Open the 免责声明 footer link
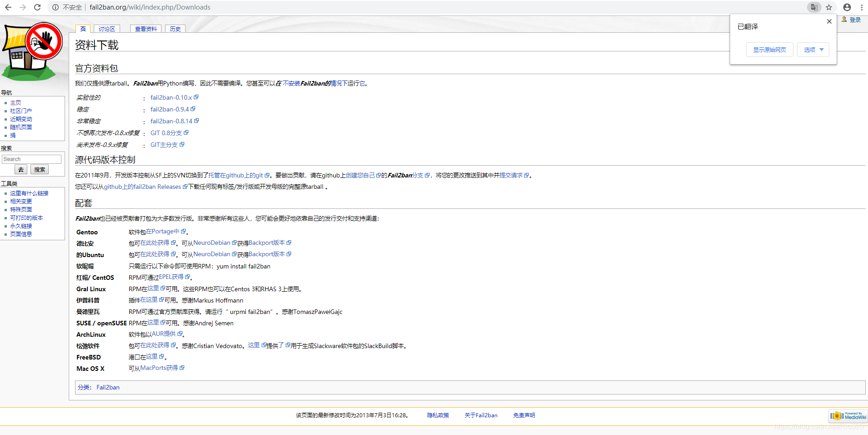Image resolution: width=868 pixels, height=435 pixels. tap(524, 415)
